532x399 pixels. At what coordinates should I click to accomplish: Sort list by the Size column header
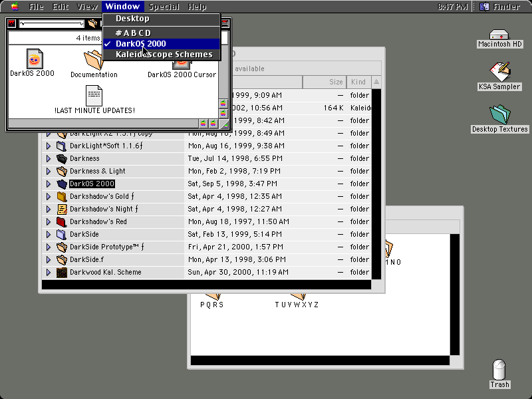(324, 82)
